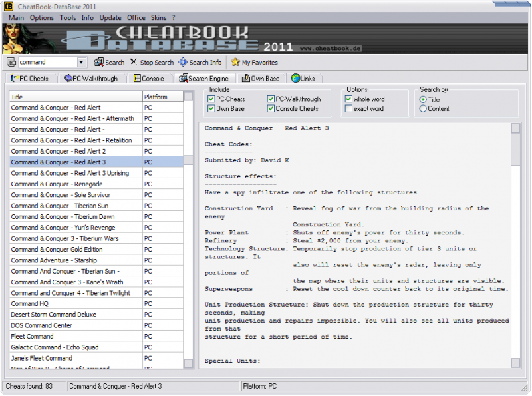Uncheck the Console Cheats checkbox

[271, 109]
